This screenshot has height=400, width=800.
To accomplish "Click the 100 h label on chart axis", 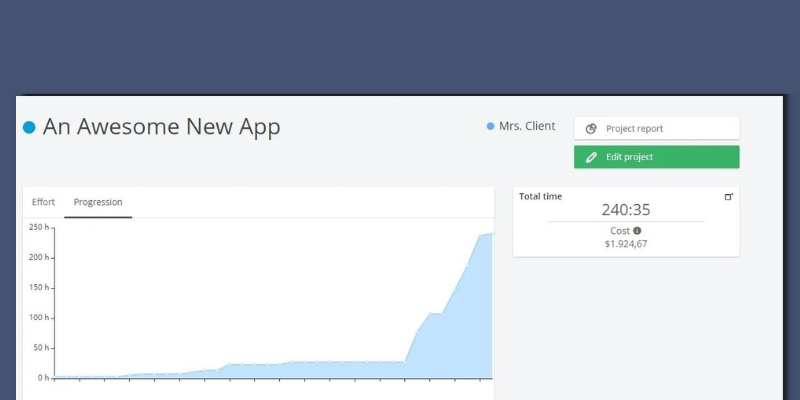I will point(38,318).
